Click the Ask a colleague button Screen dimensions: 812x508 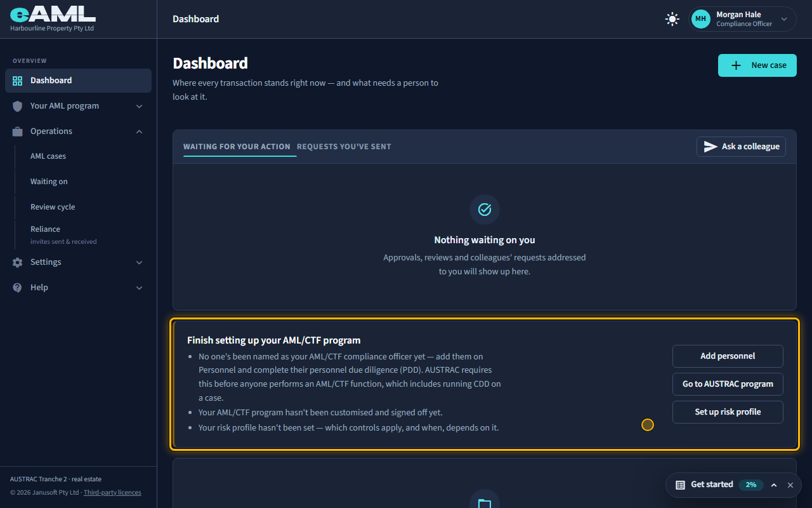[x=741, y=147]
